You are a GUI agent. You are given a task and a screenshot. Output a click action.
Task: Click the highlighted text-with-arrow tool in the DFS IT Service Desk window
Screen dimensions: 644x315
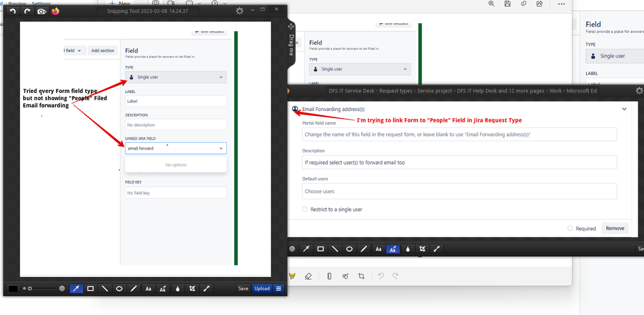tap(393, 249)
